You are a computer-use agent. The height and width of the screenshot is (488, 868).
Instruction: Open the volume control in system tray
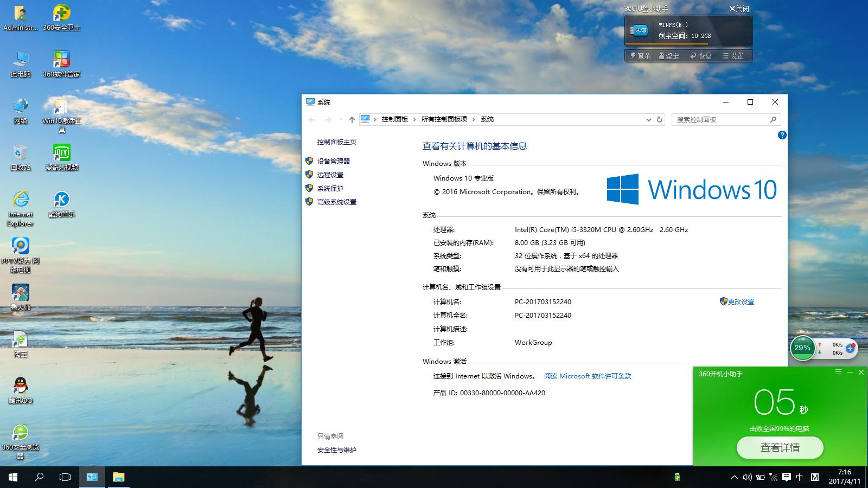coord(747,477)
